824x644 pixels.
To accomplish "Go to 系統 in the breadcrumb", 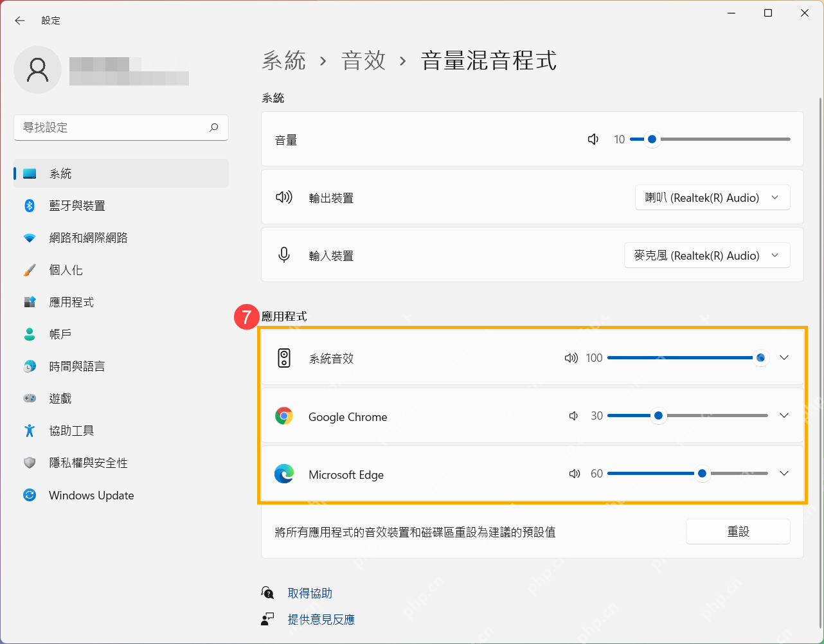I will tap(284, 61).
